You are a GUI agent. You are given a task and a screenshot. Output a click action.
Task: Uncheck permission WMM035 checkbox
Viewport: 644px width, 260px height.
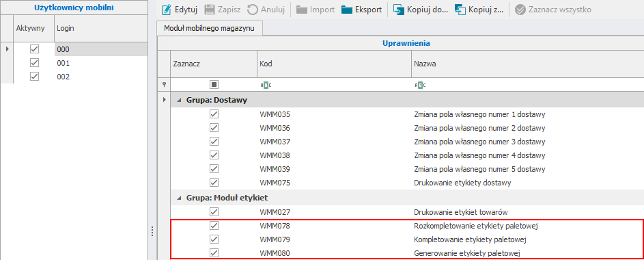click(x=214, y=114)
